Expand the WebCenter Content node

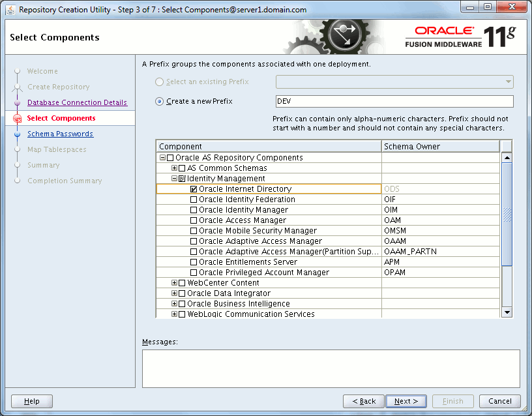click(174, 282)
